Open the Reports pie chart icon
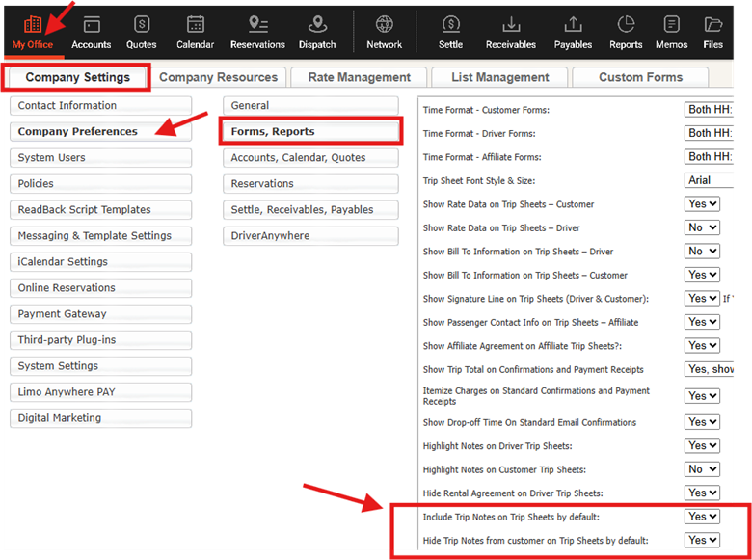 pyautogui.click(x=626, y=25)
